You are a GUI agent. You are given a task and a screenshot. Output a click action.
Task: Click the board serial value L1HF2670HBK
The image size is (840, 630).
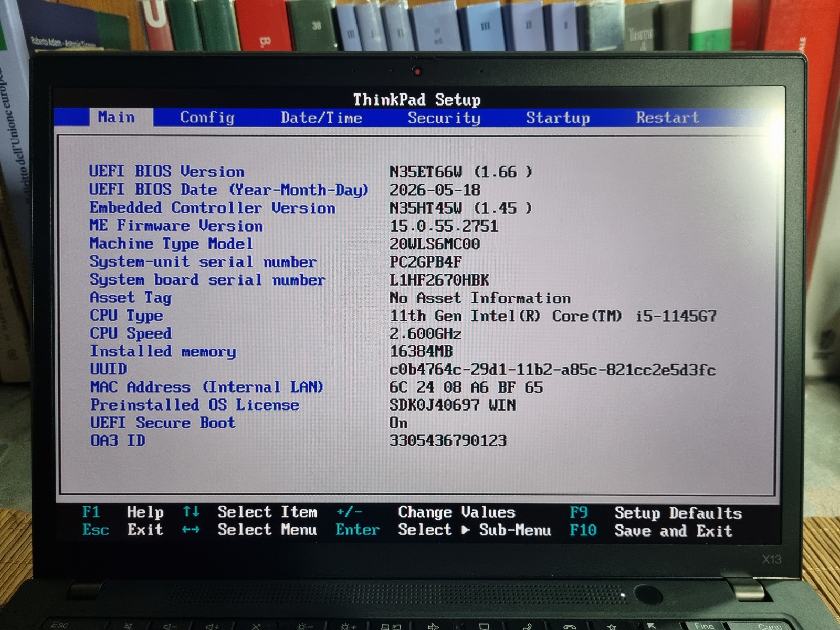tap(439, 280)
